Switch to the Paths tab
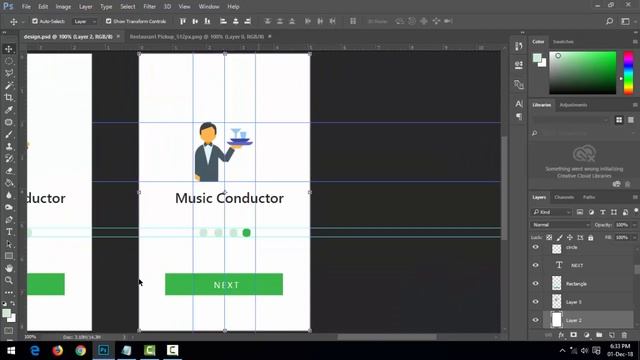Screen dimensions: 640x360 (x=589, y=197)
